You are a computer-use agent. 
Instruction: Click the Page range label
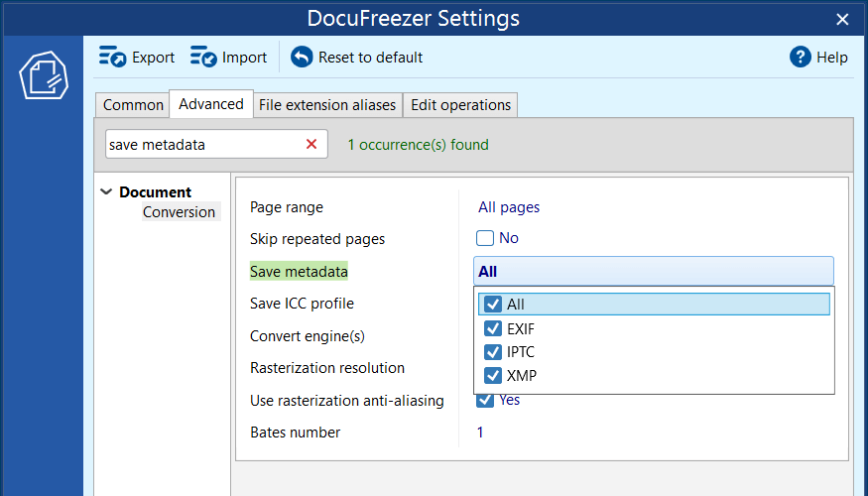click(287, 207)
